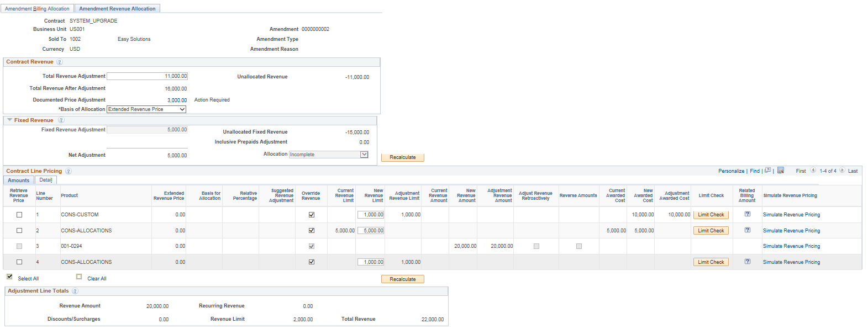This screenshot has width=868, height=329.
Task: Click the First rows link
Action: click(801, 171)
